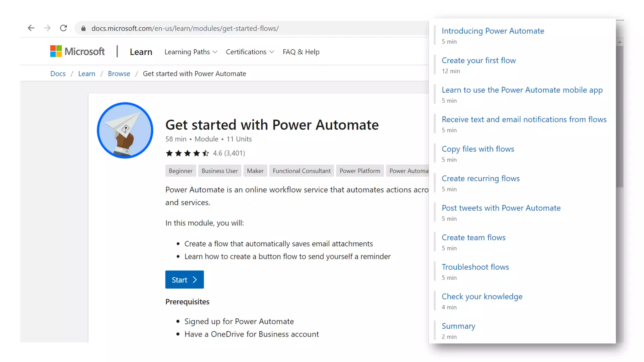This screenshot has width=644, height=362.
Task: Click the browser forward arrow
Action: coord(47,28)
